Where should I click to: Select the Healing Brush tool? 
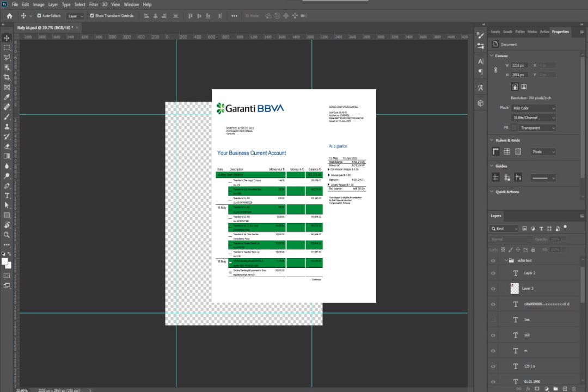pos(7,107)
